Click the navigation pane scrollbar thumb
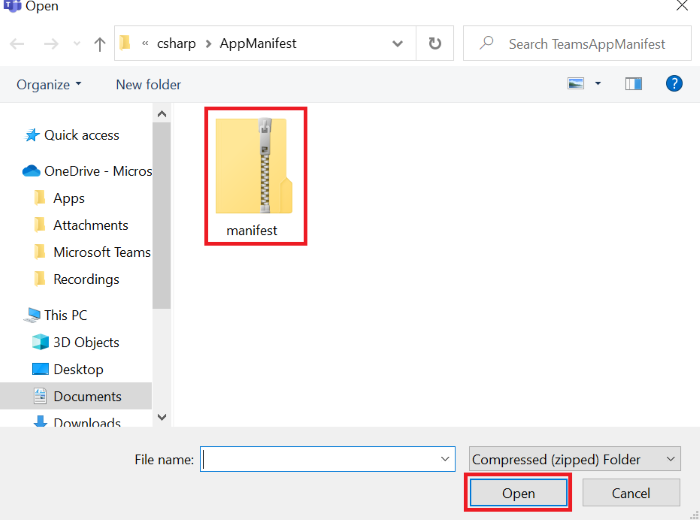The width and height of the screenshot is (700, 520). (x=162, y=216)
